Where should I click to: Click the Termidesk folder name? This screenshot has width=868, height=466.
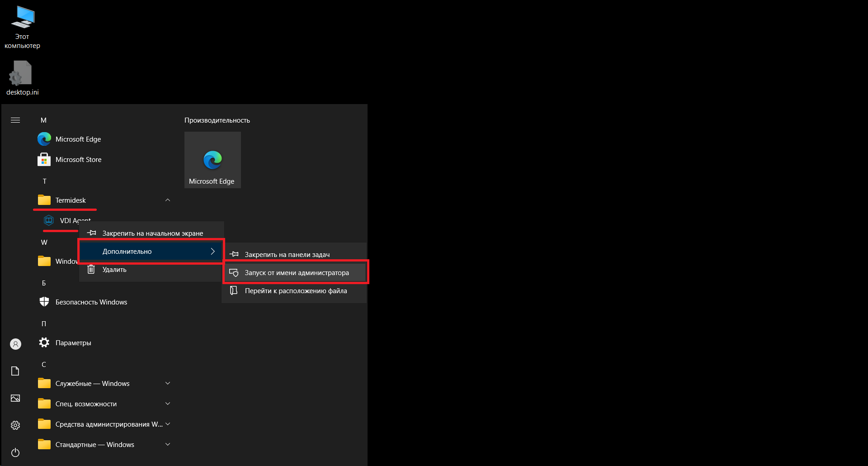tap(71, 200)
